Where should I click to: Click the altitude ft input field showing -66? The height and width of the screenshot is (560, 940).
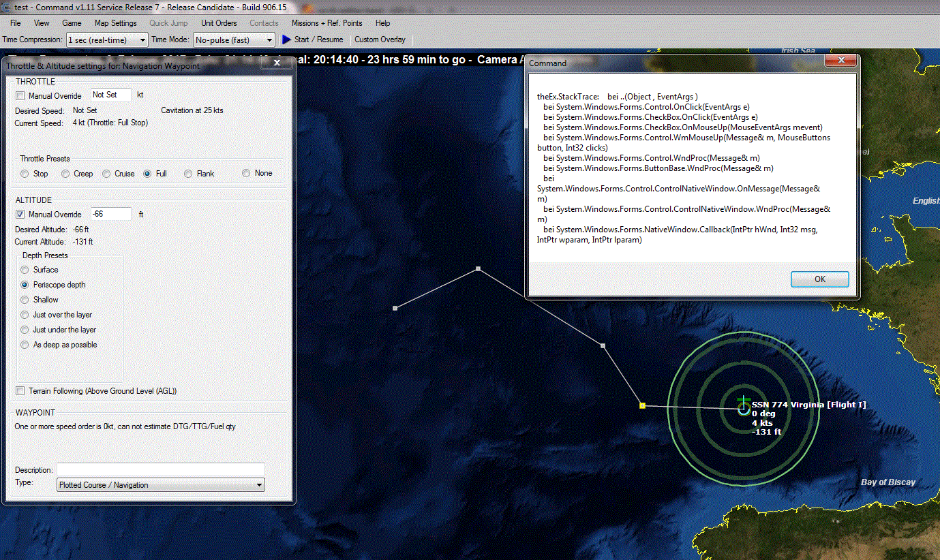point(110,214)
